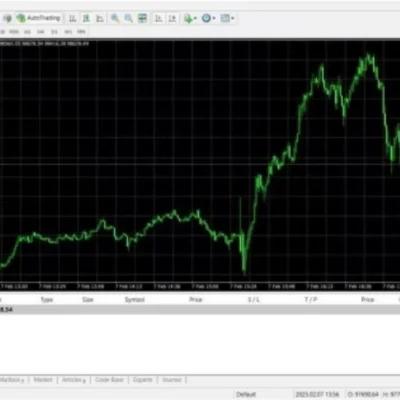
Task: Click the chart OHLC info text
Action: click(44, 43)
